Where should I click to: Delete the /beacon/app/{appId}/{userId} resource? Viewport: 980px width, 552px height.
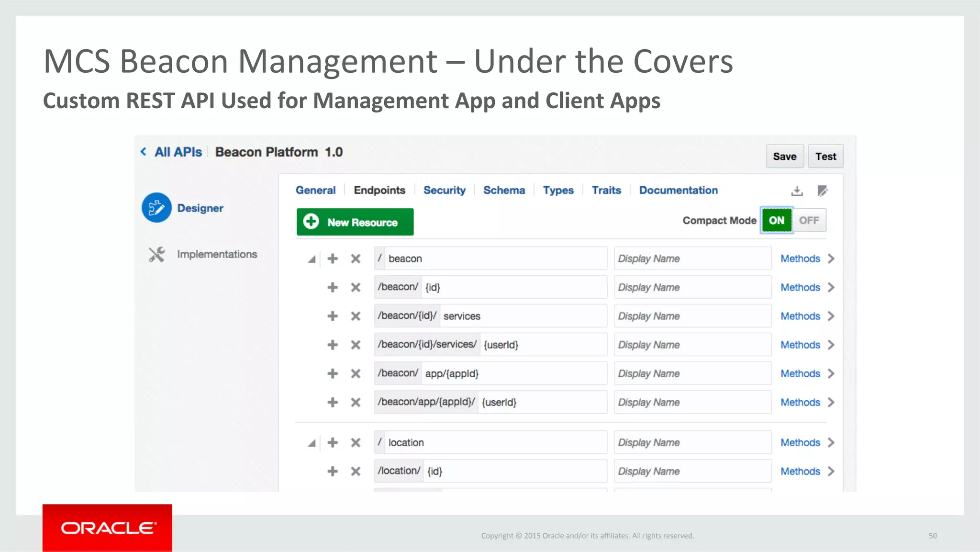point(356,402)
